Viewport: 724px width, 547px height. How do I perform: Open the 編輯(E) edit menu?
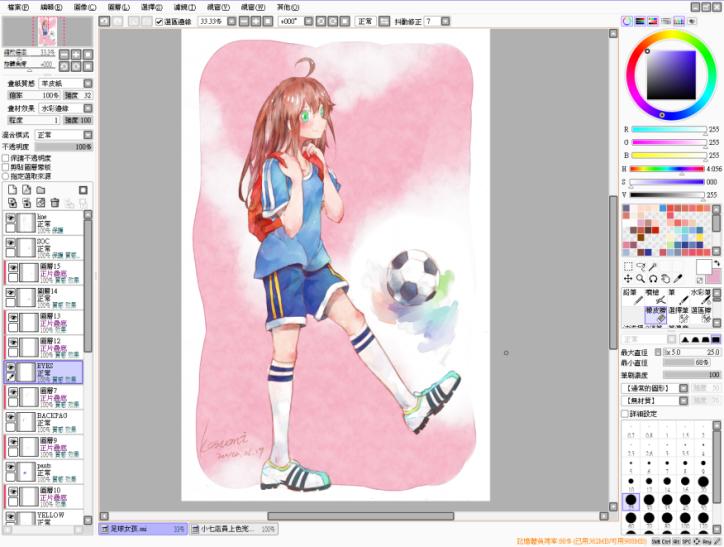pyautogui.click(x=51, y=7)
